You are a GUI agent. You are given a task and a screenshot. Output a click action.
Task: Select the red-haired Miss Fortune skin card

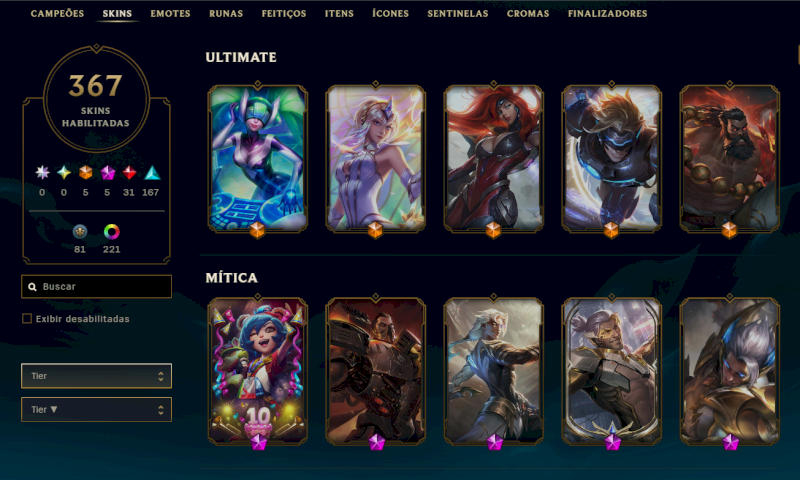[x=493, y=158]
